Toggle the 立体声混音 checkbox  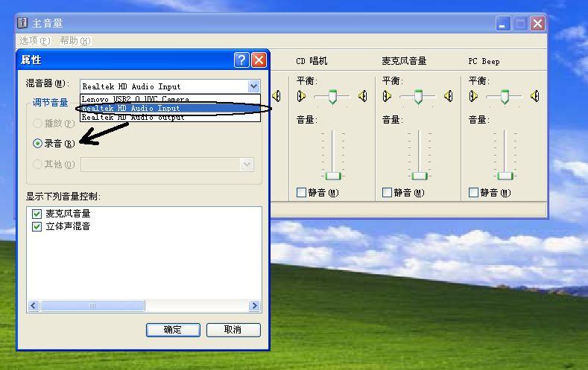coord(37,226)
